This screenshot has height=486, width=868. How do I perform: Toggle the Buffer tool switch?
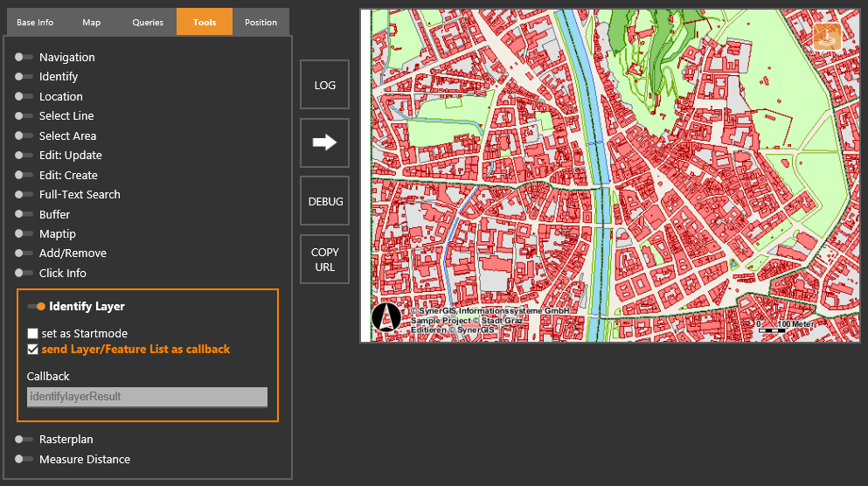coord(24,215)
